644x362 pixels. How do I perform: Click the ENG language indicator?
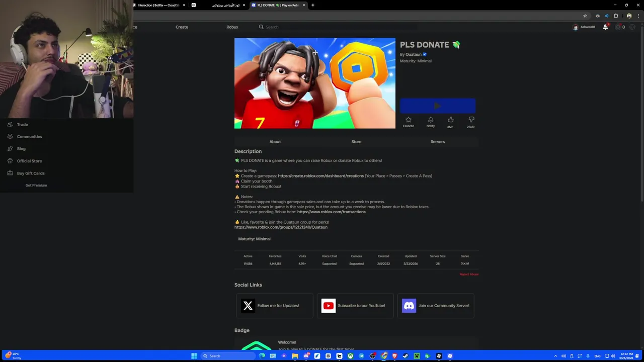click(x=597, y=356)
